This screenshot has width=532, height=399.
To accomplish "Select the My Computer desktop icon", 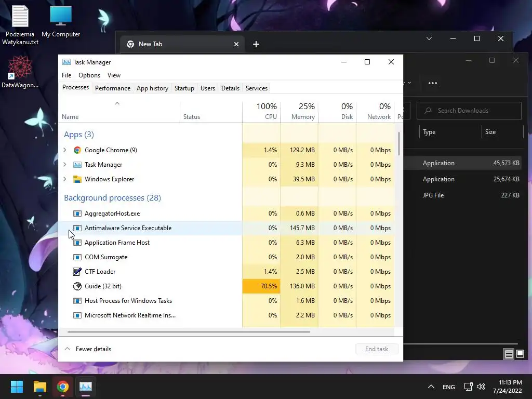I will (x=61, y=21).
